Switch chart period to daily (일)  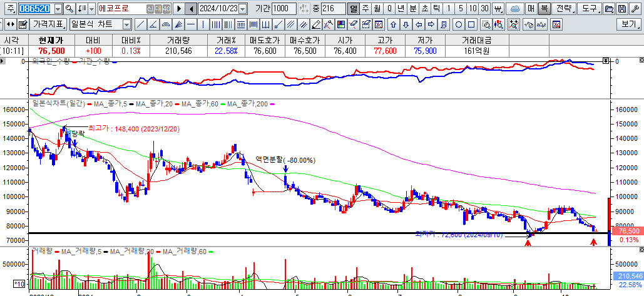354,9
